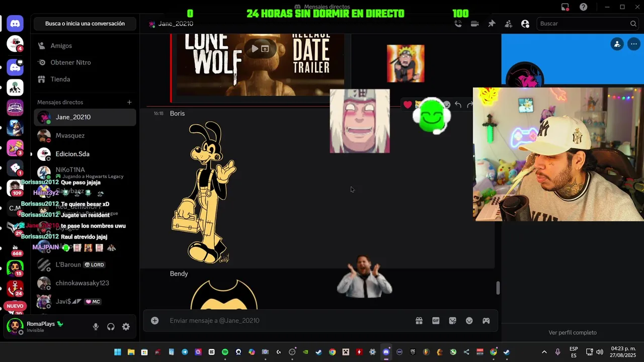Viewport: 644px width, 362px height.
Task: Start a voice call with Jane_20210
Action: tap(458, 24)
